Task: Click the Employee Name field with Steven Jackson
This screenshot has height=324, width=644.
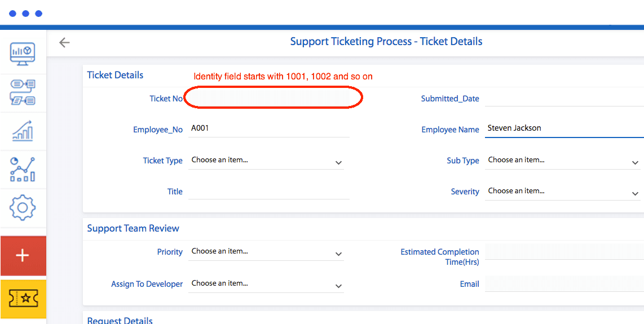Action: 563,128
